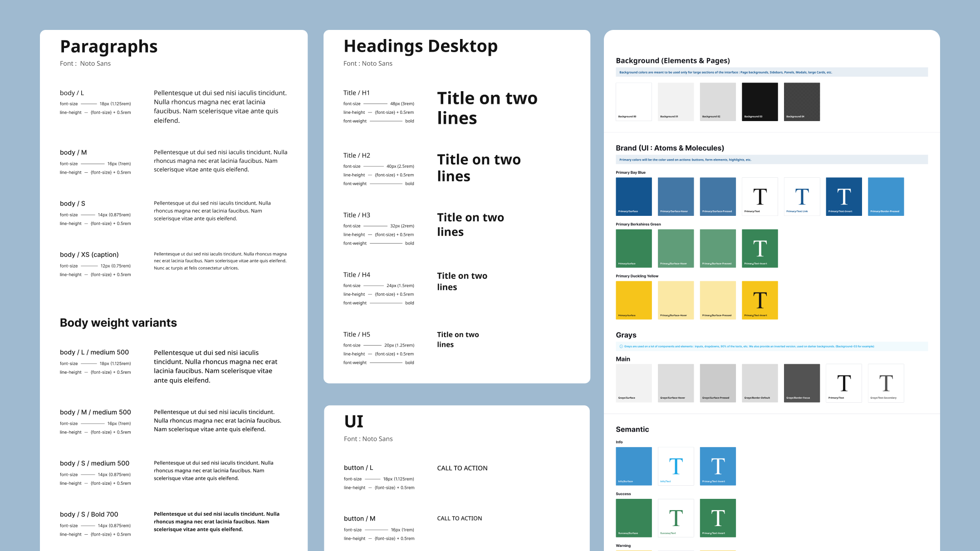
Task: Select the Duckling Yellow Primary/Surface swatch
Action: [x=633, y=300]
